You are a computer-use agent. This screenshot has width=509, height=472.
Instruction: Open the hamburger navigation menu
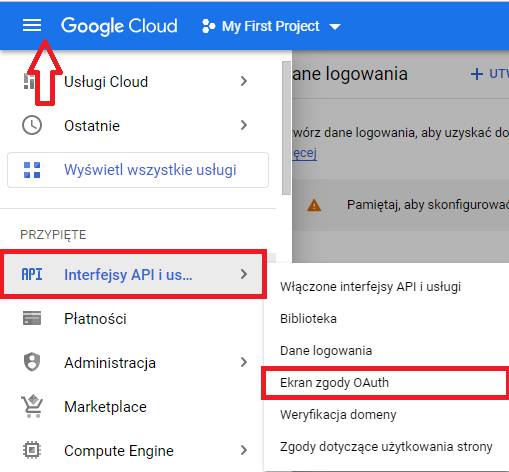(32, 26)
